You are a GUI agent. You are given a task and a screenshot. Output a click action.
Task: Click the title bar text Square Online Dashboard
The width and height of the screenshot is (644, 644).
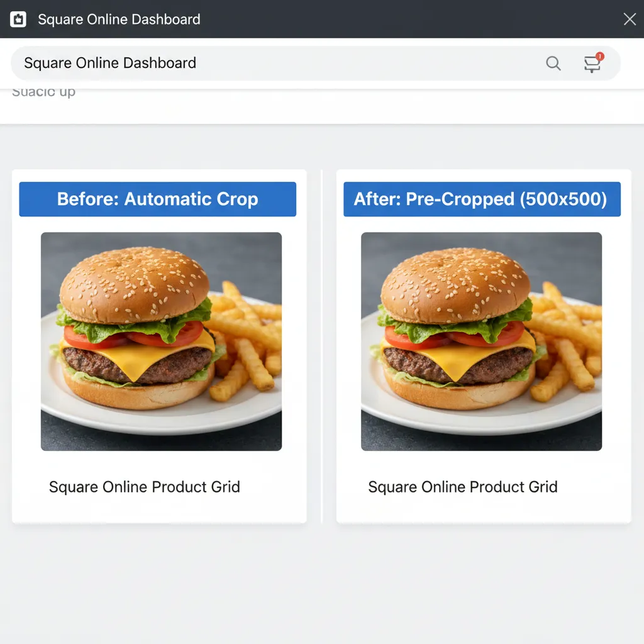coord(119,19)
